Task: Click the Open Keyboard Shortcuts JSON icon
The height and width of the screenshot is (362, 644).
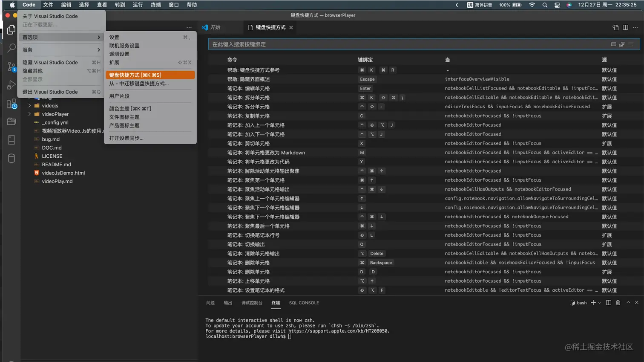Action: point(615,27)
